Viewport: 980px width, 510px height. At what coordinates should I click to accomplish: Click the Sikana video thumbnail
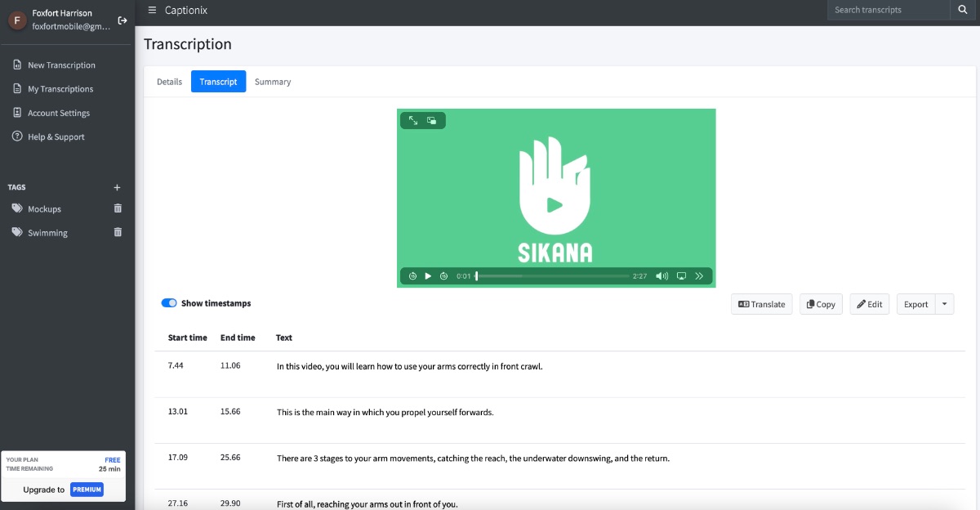556,198
